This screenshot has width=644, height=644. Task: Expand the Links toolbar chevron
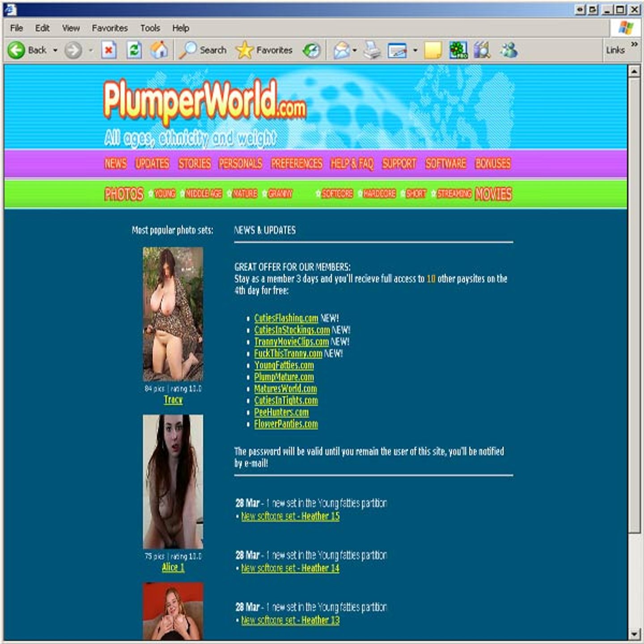pos(634,44)
